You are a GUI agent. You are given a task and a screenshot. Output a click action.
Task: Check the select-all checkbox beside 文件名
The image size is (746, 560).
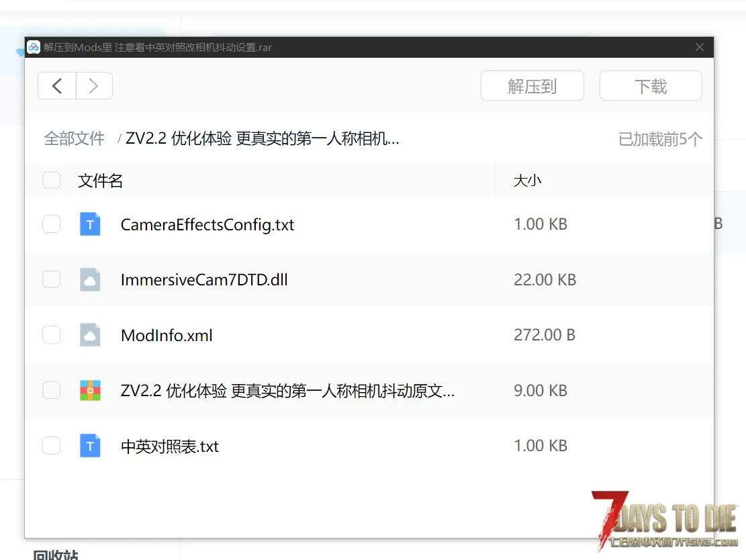pos(52,180)
